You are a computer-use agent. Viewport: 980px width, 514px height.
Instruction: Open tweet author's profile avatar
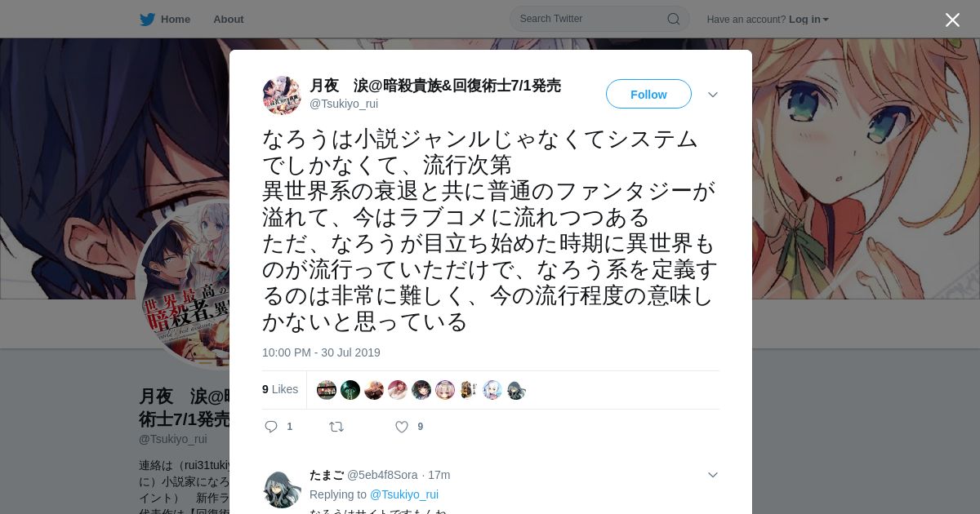pos(282,95)
